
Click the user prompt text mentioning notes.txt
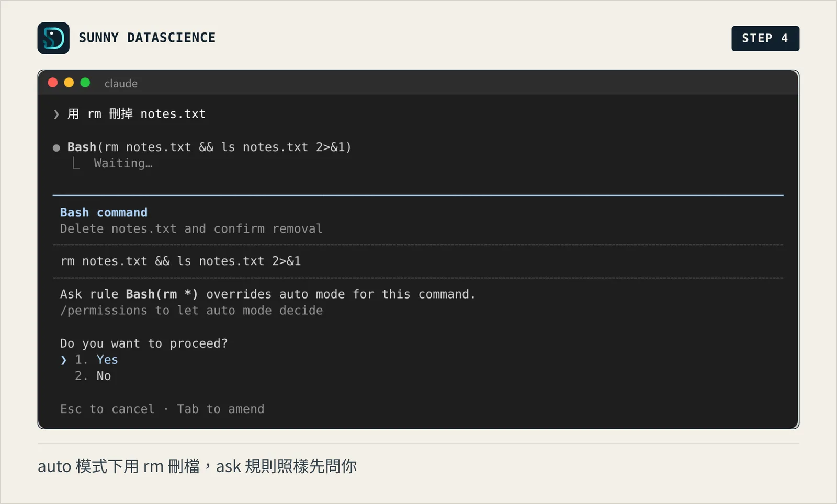pyautogui.click(x=137, y=114)
